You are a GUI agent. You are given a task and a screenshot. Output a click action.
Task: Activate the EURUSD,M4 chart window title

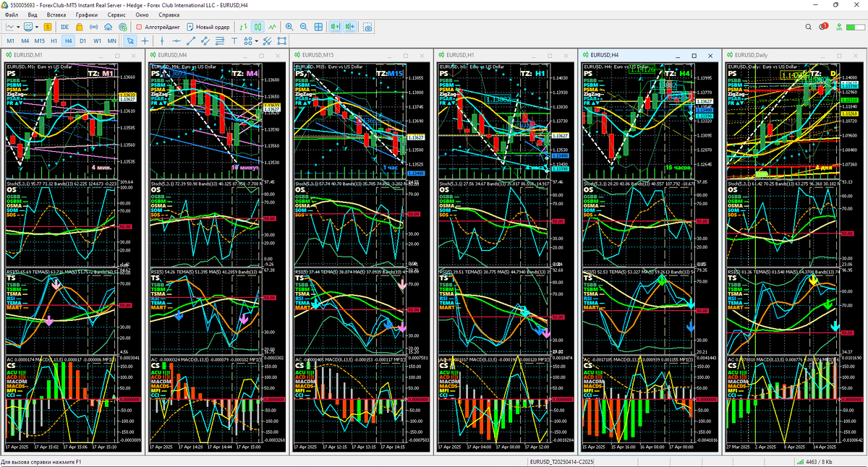pyautogui.click(x=172, y=55)
